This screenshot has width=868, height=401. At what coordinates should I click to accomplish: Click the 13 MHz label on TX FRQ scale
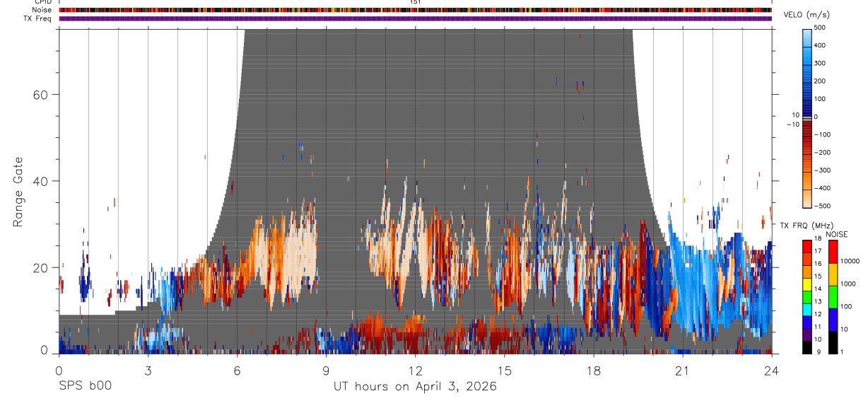pyautogui.click(x=819, y=301)
